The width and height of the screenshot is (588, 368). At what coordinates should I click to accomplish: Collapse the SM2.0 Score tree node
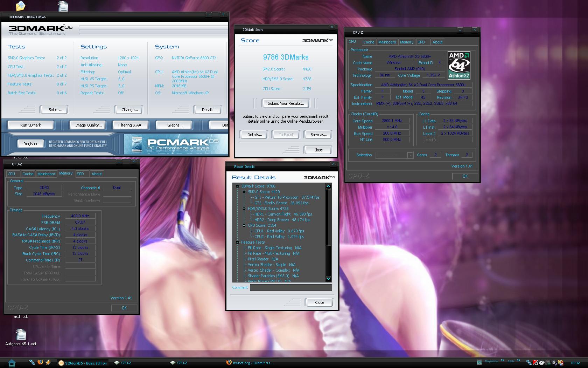pos(244,192)
